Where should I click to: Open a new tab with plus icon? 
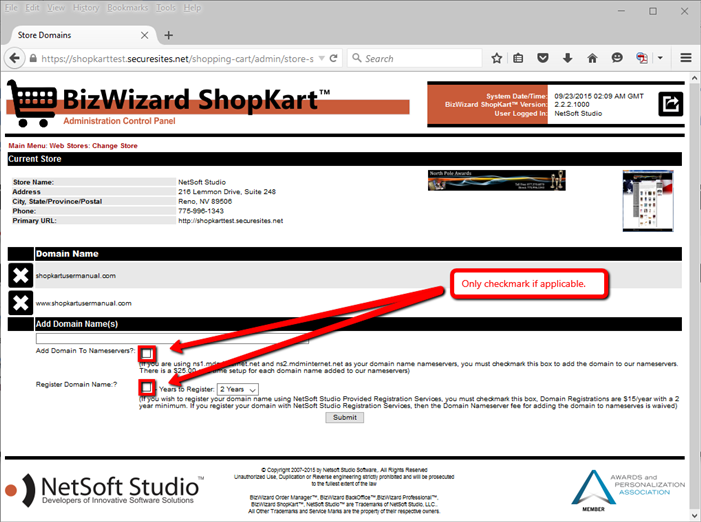(169, 35)
